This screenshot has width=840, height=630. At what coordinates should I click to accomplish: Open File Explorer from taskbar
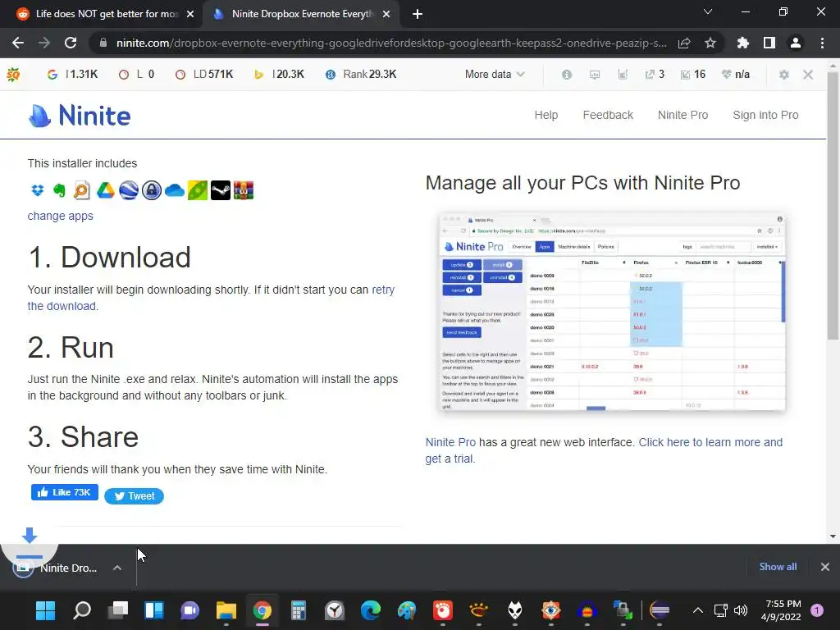click(226, 610)
